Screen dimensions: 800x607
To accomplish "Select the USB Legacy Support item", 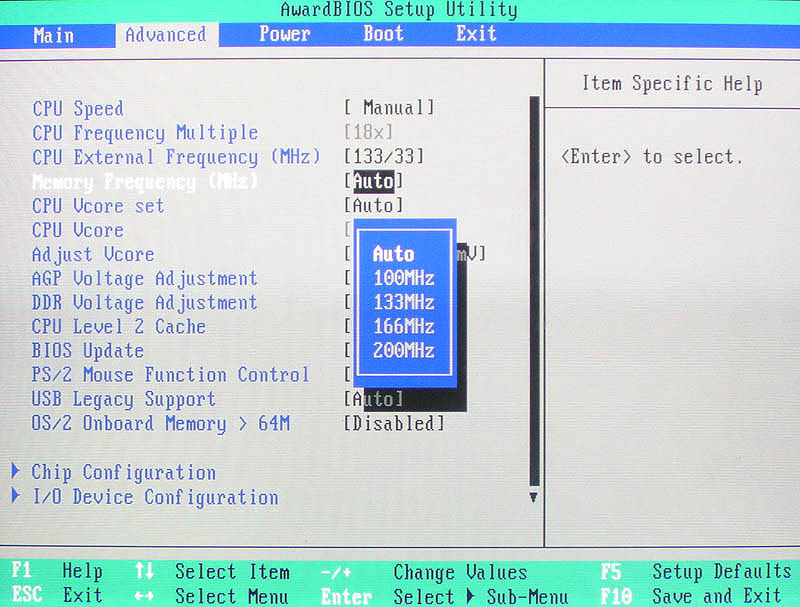I will click(123, 399).
